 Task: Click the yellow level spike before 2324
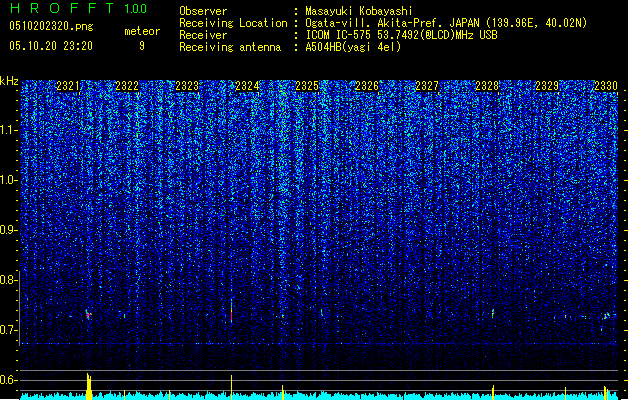click(231, 388)
